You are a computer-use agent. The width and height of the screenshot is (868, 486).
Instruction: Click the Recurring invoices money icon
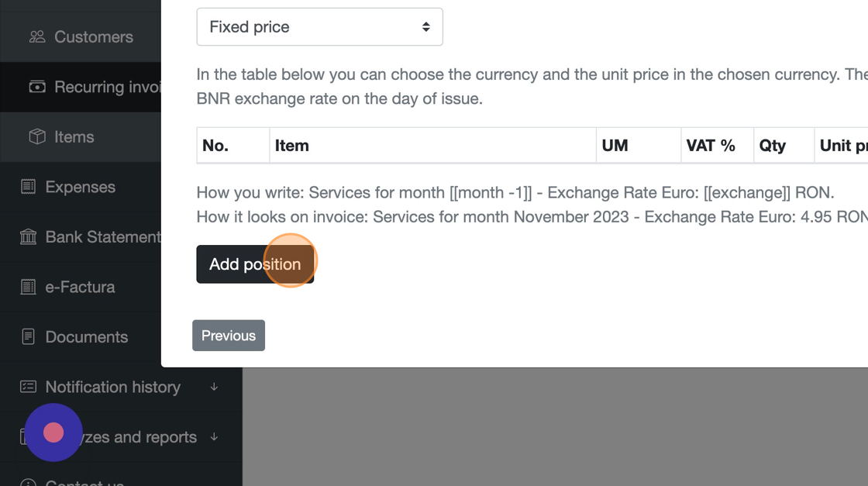(37, 87)
